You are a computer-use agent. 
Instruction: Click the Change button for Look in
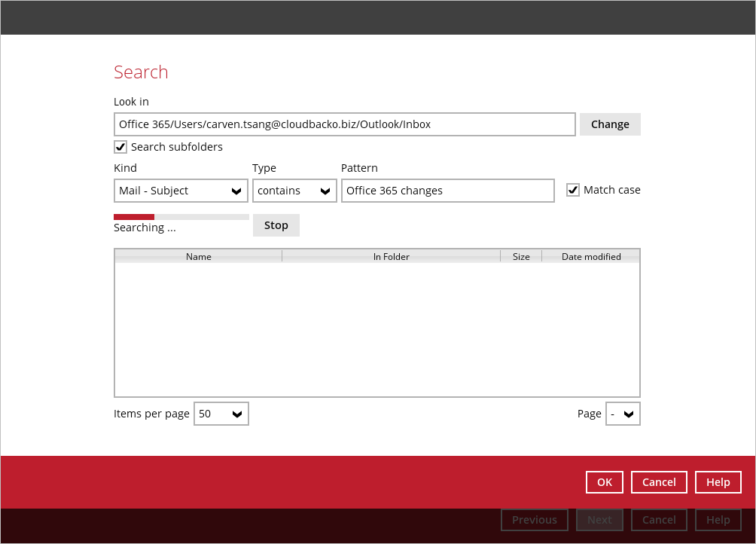click(x=610, y=124)
